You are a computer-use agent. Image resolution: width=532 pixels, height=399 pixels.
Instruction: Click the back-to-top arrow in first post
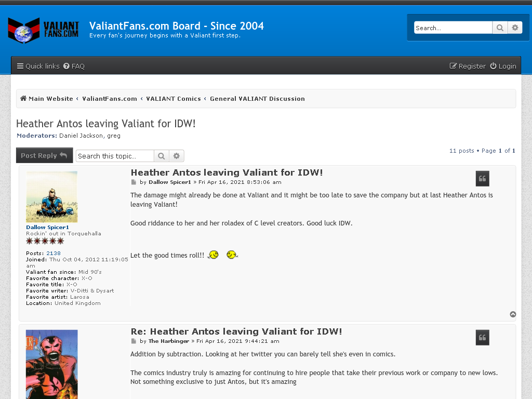click(x=513, y=314)
